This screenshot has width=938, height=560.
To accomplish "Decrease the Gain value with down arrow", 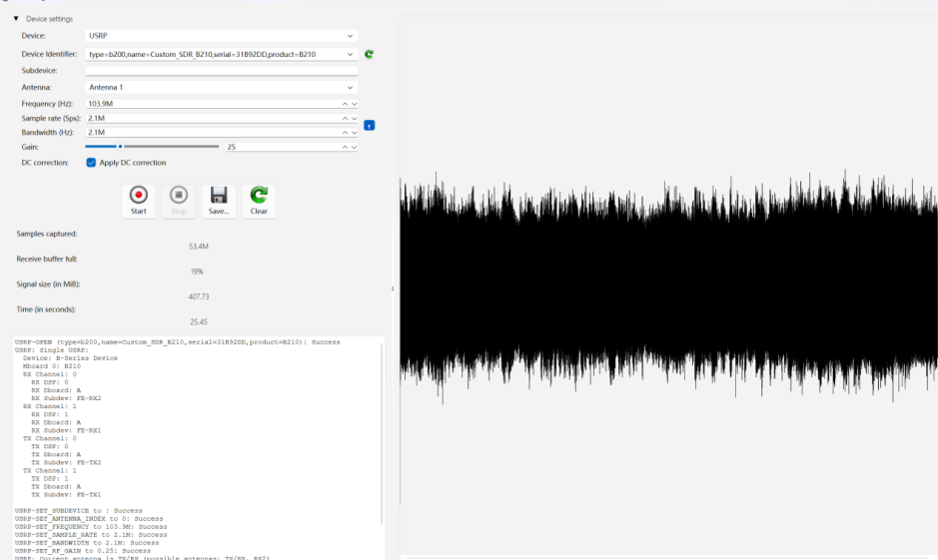I will (x=355, y=147).
